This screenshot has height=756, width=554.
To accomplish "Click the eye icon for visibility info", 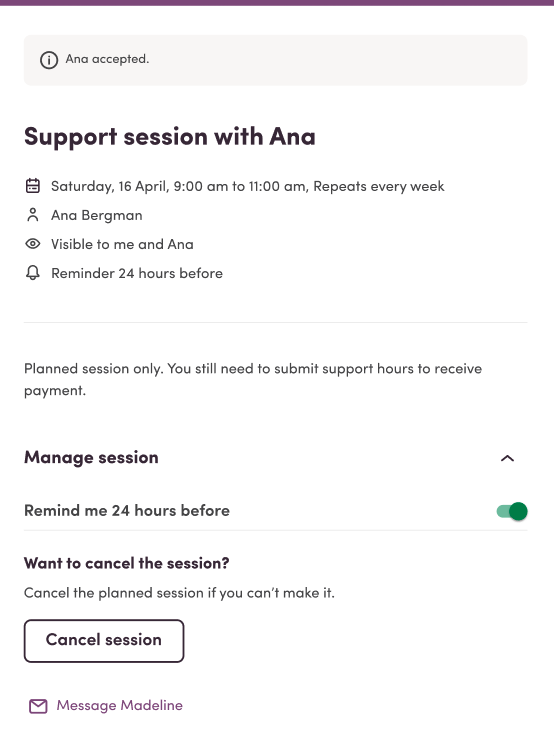I will tap(33, 244).
